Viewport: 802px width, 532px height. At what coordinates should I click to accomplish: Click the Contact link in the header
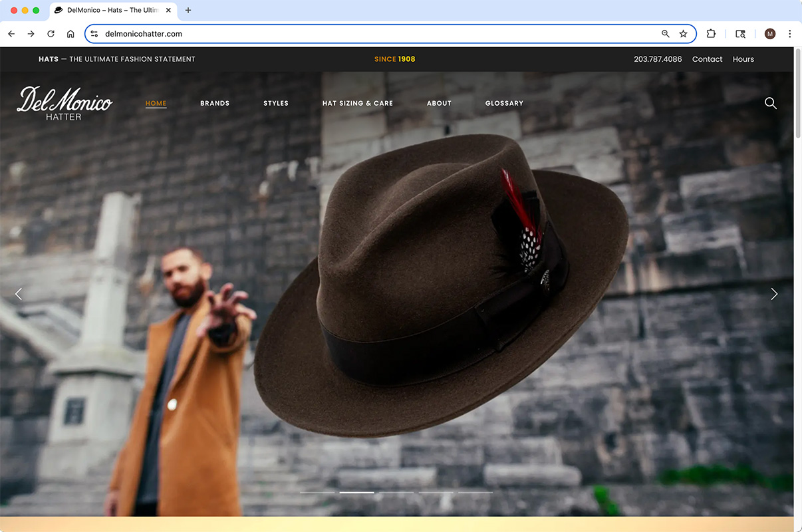707,59
